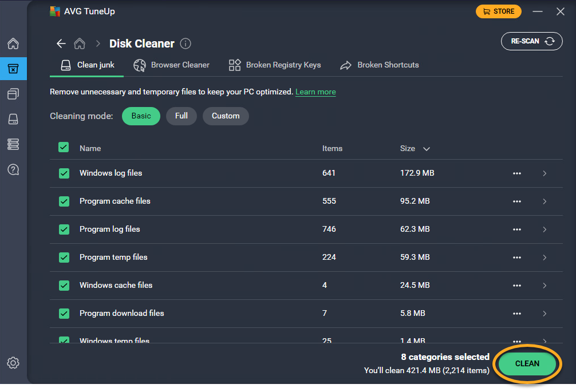Sort by Size column arrow

click(x=426, y=149)
